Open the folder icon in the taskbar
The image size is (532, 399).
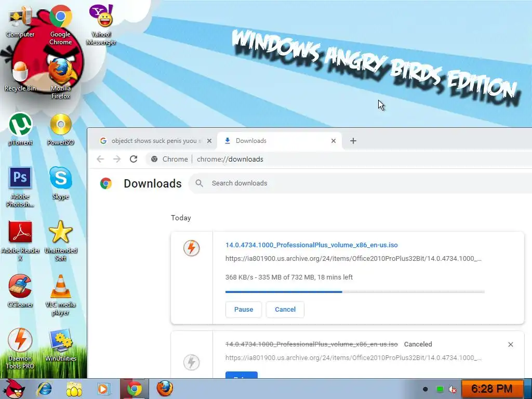74,389
